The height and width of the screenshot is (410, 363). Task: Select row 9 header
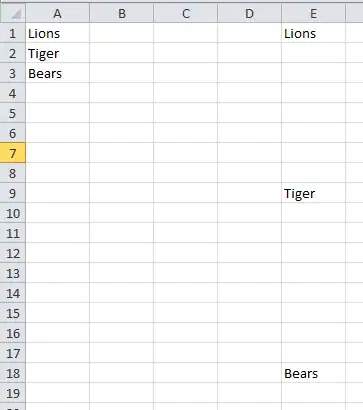pyautogui.click(x=13, y=193)
